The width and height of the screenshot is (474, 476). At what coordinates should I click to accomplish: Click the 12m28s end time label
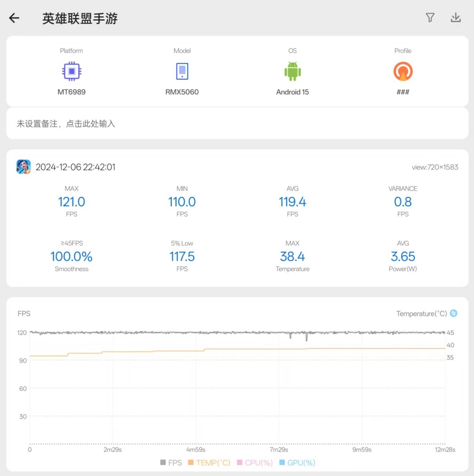(445, 450)
